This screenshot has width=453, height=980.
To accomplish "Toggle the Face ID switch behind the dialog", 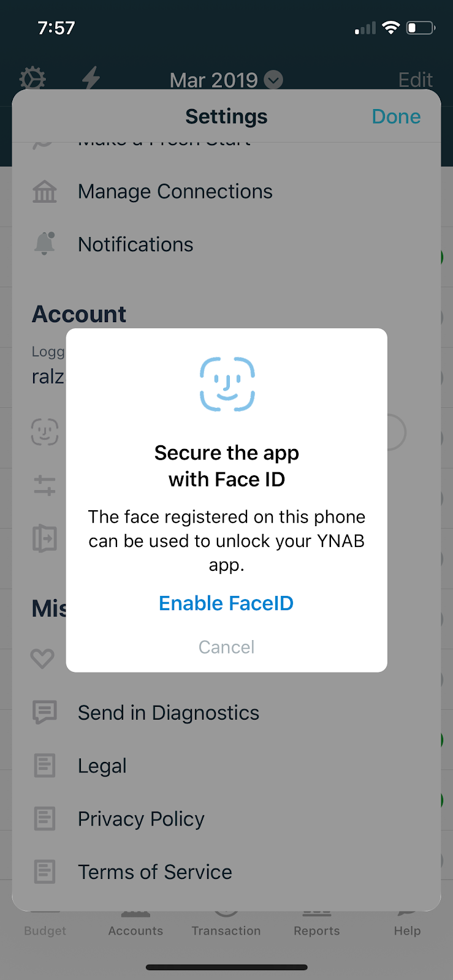I will click(x=395, y=432).
